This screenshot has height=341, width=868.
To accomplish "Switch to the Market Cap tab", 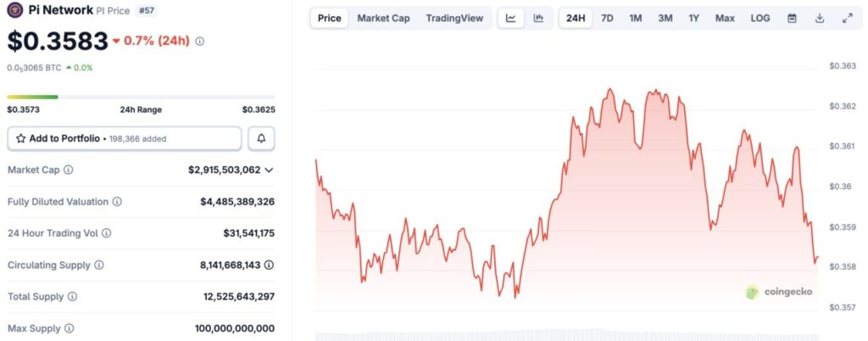I will [x=383, y=18].
